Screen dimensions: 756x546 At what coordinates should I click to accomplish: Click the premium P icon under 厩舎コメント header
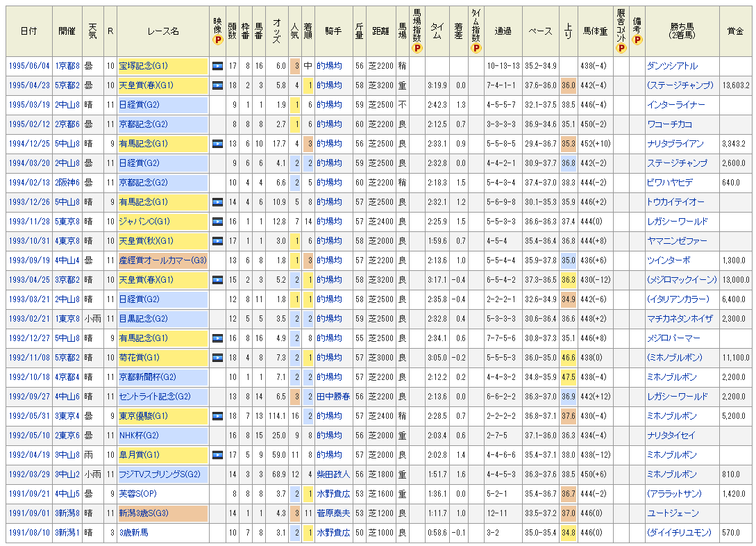[x=621, y=48]
